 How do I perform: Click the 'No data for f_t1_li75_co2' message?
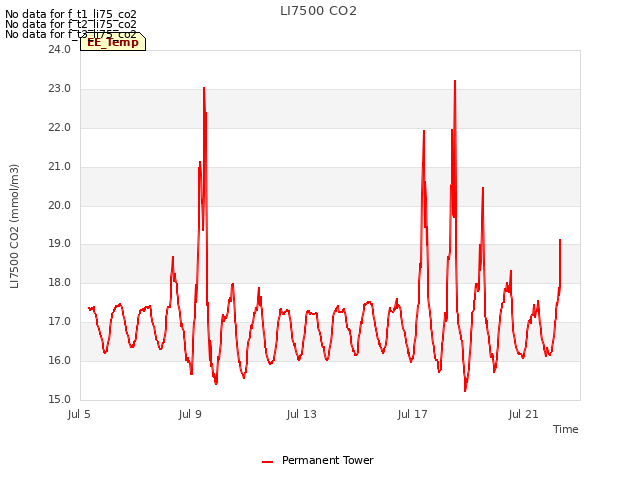coord(71,14)
